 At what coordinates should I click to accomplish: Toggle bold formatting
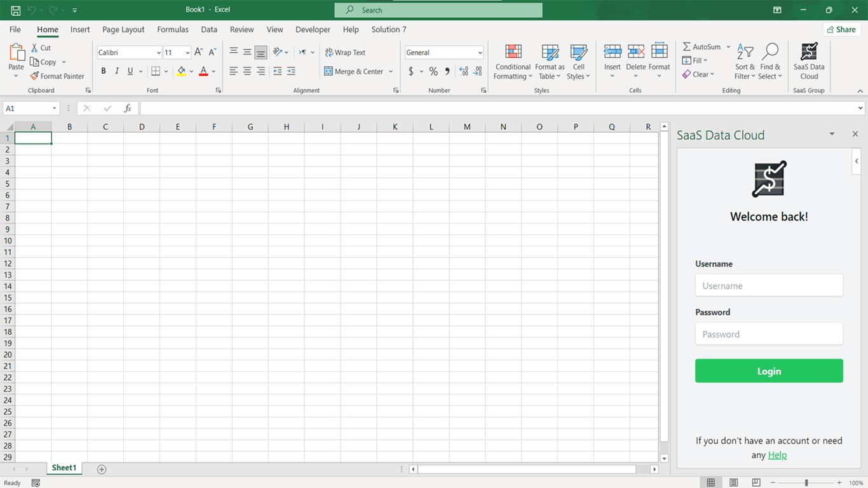pos(104,71)
